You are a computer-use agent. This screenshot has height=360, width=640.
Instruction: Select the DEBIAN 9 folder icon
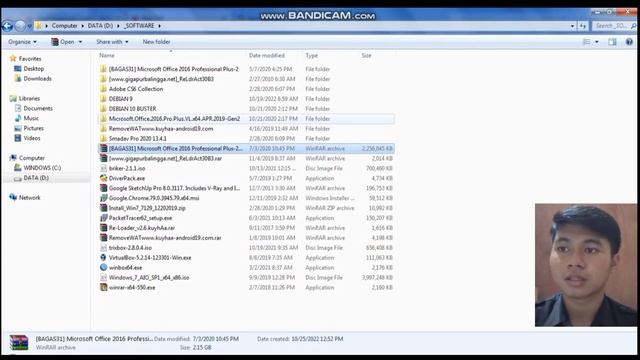[x=104, y=99]
